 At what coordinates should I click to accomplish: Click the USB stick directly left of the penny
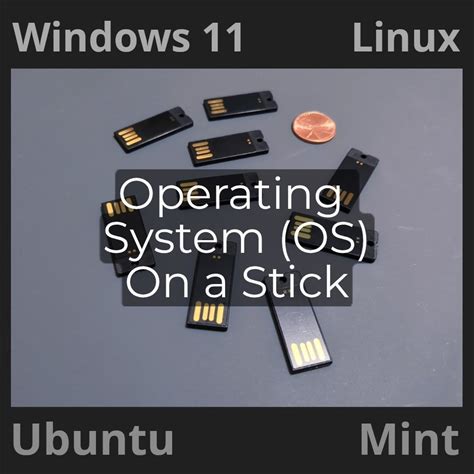[x=229, y=148]
